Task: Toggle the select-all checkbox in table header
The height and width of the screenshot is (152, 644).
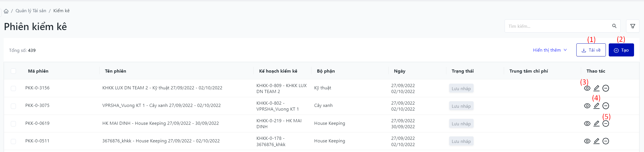Action: (13, 71)
